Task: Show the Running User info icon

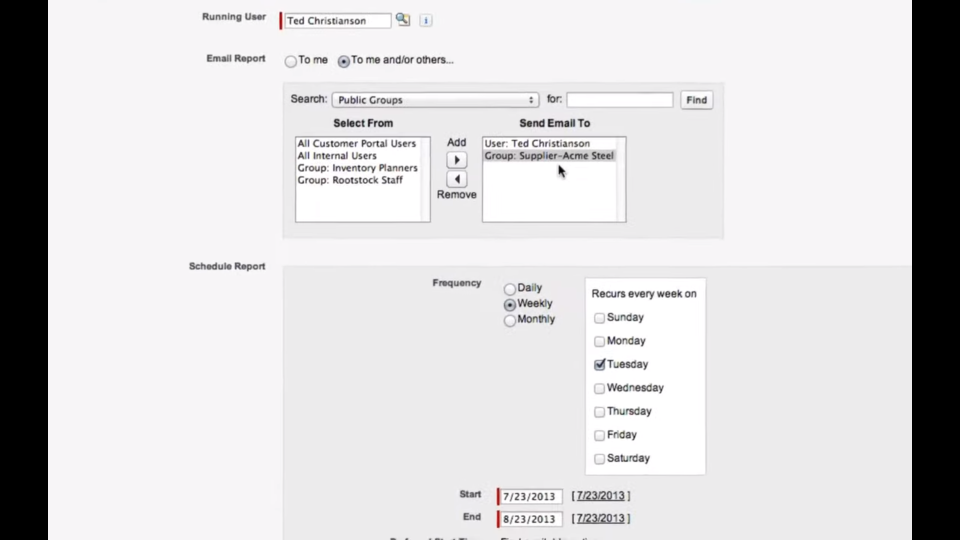Action: click(426, 20)
